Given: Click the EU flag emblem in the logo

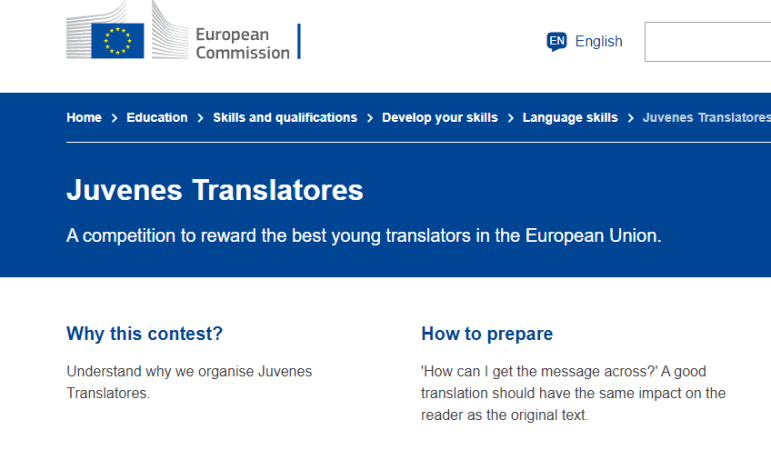Looking at the screenshot, I should pyautogui.click(x=118, y=41).
